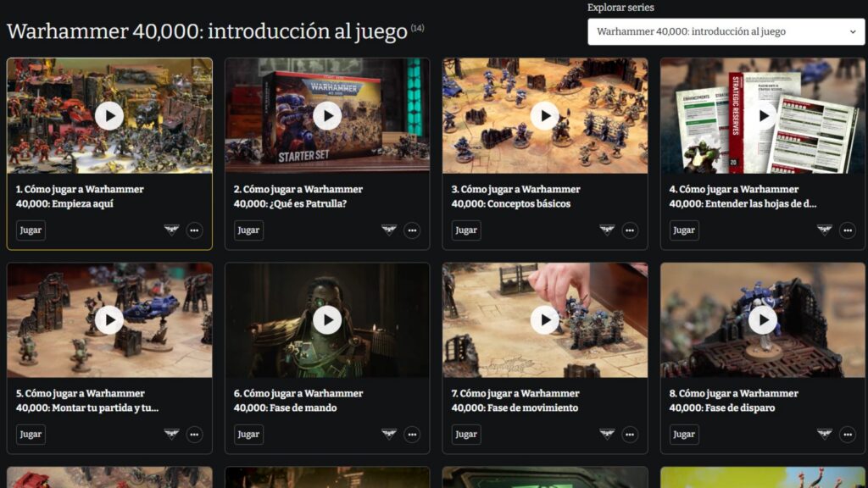This screenshot has width=868, height=488.
Task: Open more options for video 3 Conceptos básicos
Action: tap(630, 230)
